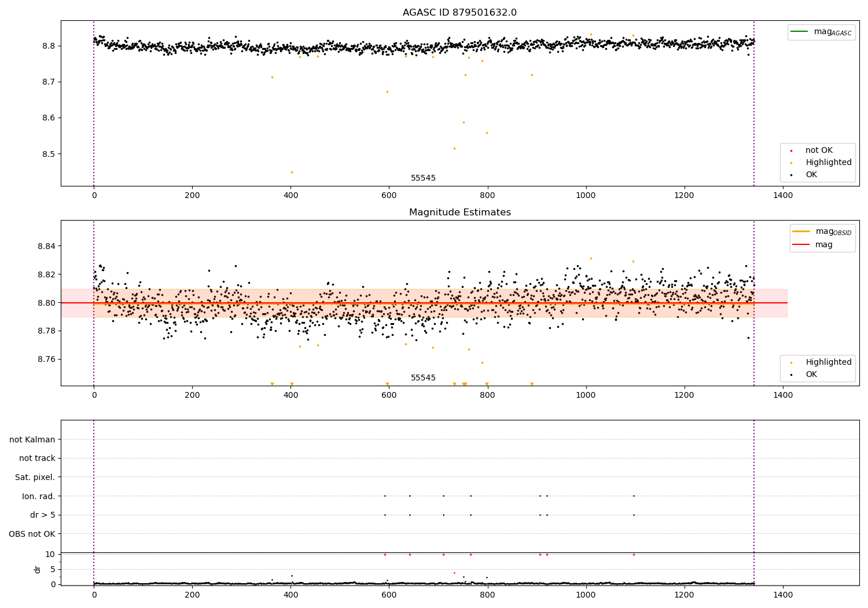Click the red 'mag' legend line entry
The height and width of the screenshot is (608, 868).
(812, 245)
